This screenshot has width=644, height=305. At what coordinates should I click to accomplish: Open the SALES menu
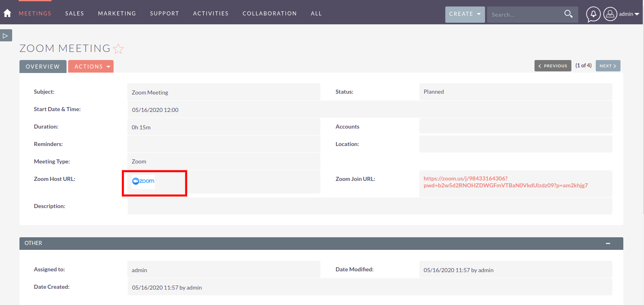[75, 13]
